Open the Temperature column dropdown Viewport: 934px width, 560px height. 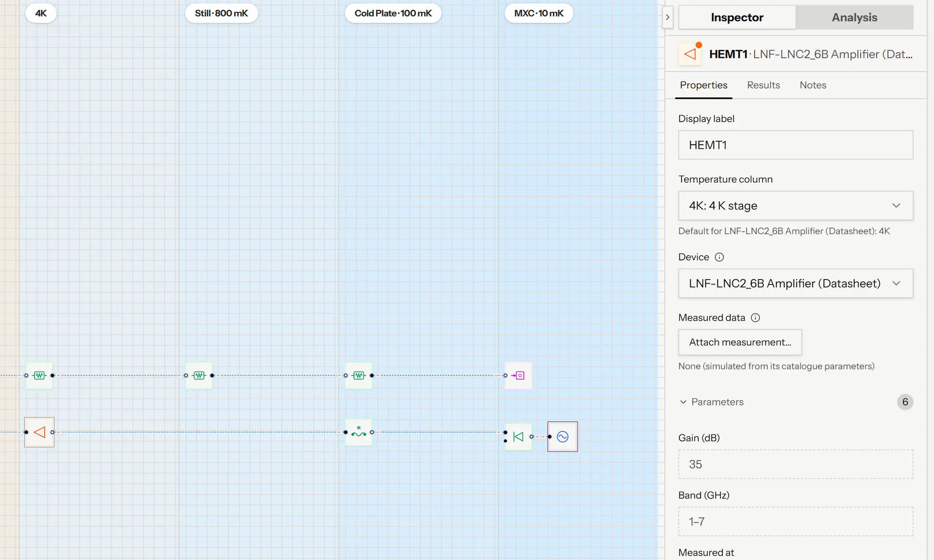(796, 205)
